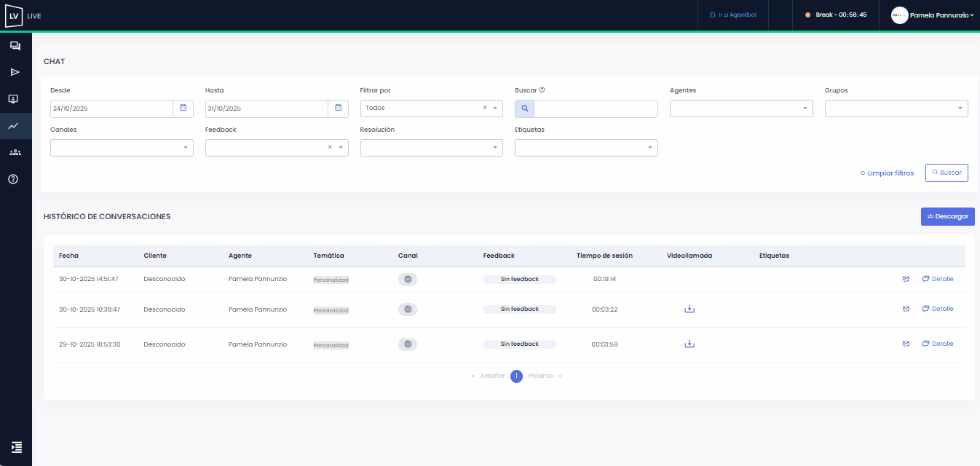The image size is (980, 466).
Task: Open the Etiquetas filter dropdown
Action: coord(586,148)
